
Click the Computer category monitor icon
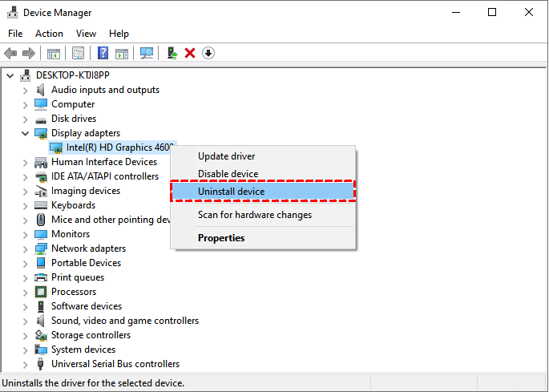(x=41, y=104)
